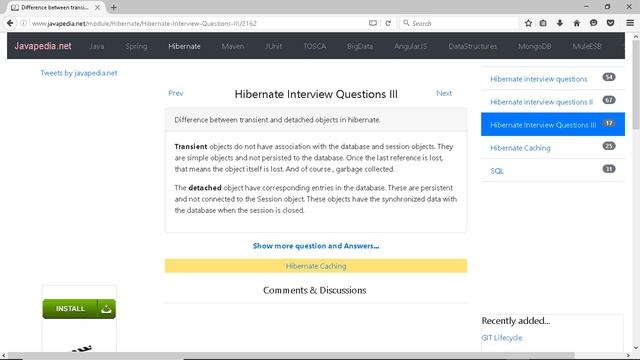Click the question header about transient objects
Viewport: 640px width, 360px height.
(x=316, y=120)
